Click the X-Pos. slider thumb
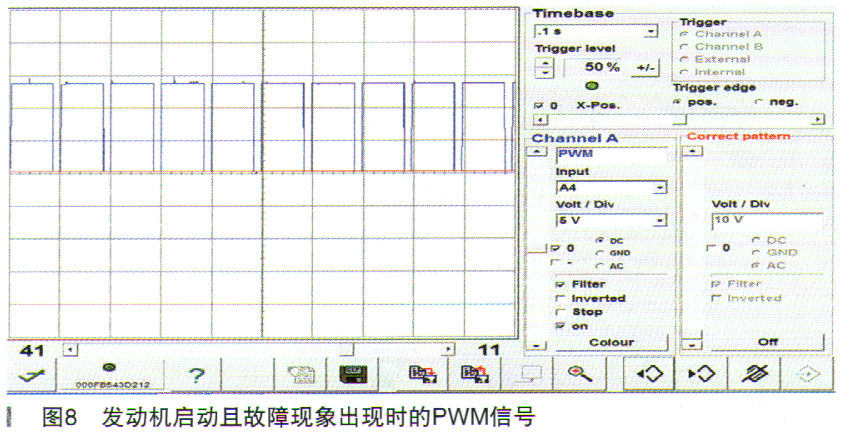Image resolution: width=843 pixels, height=433 pixels. (680, 119)
